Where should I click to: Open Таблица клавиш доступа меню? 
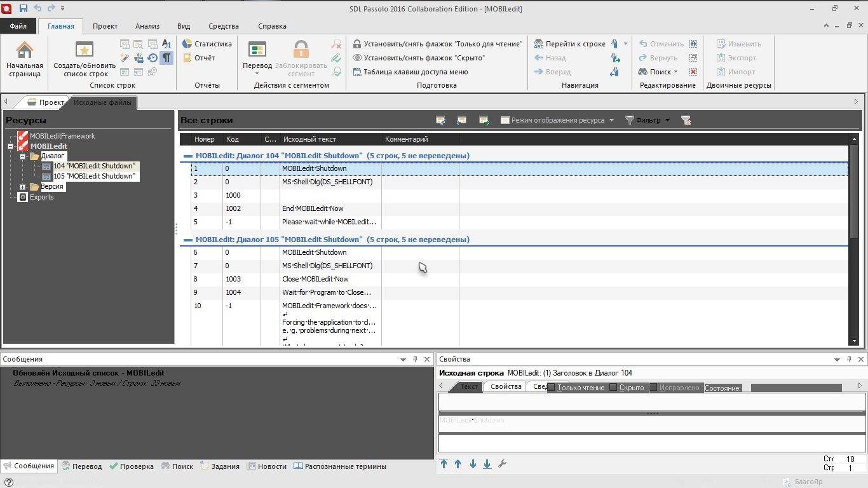pos(410,72)
